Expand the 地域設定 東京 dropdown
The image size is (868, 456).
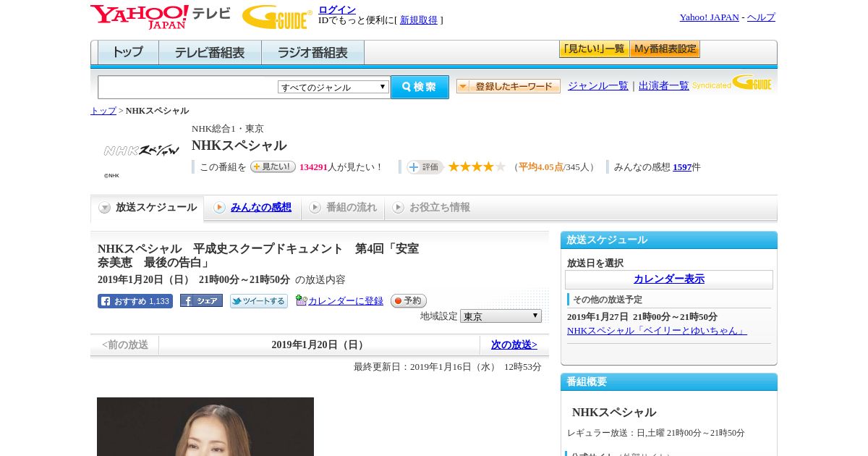click(501, 316)
